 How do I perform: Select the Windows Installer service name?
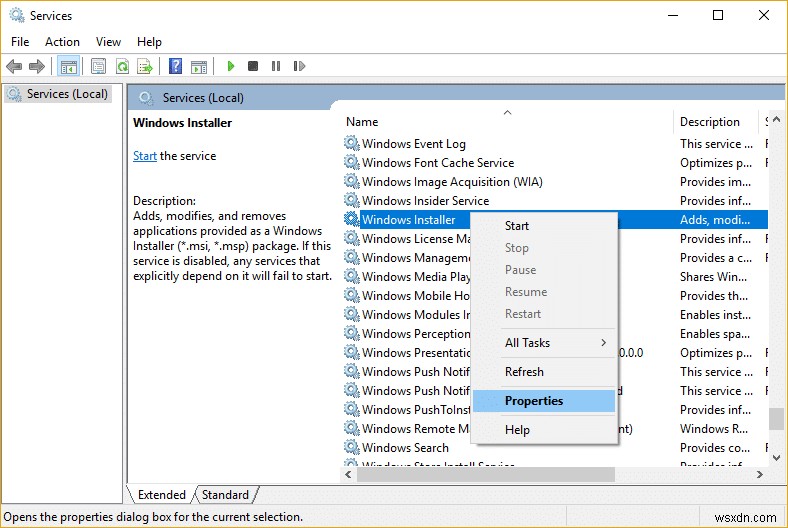pyautogui.click(x=409, y=220)
